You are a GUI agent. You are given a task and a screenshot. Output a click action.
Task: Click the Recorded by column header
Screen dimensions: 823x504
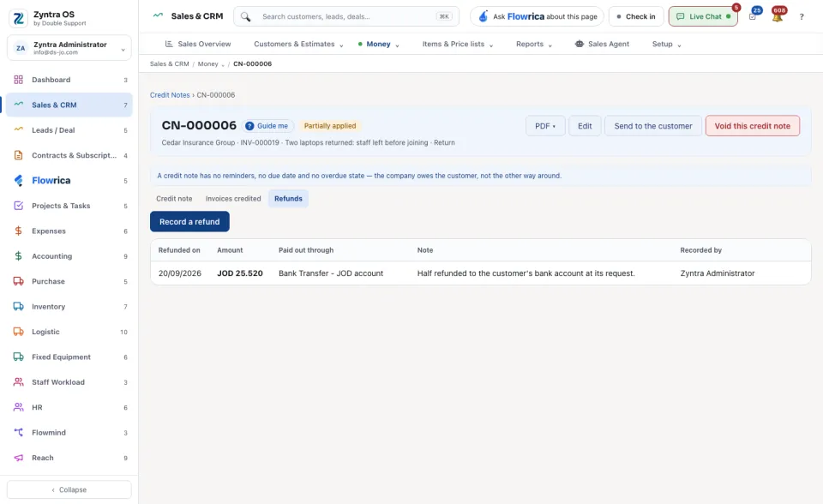(x=700, y=250)
